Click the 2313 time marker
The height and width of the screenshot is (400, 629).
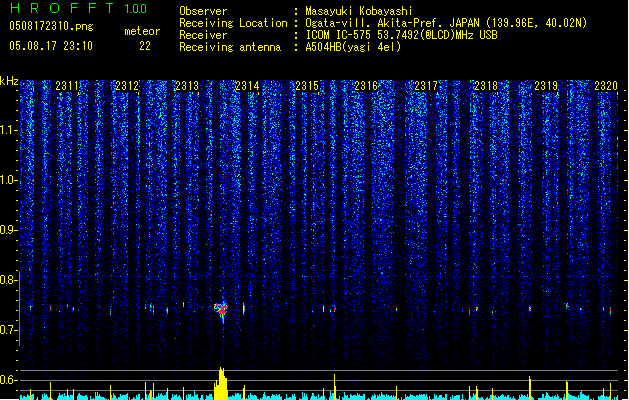tap(187, 86)
